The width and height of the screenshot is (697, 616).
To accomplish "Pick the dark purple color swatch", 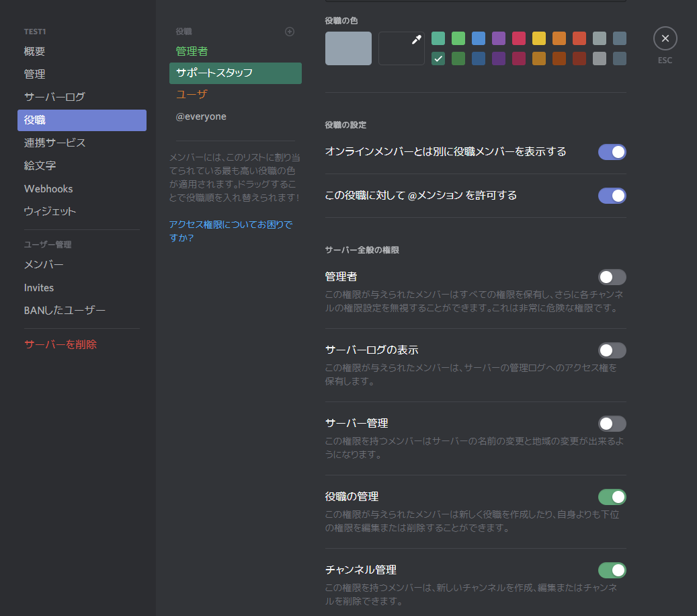I will (499, 59).
